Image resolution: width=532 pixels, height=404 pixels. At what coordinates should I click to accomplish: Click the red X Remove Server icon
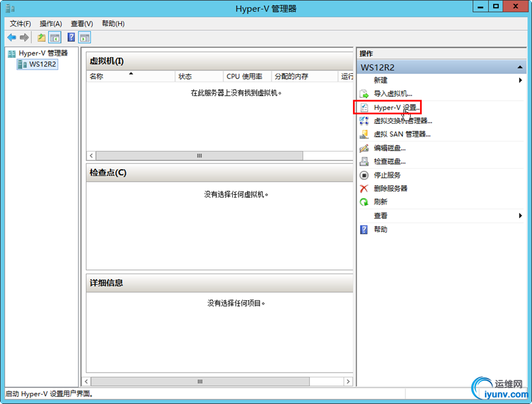[x=364, y=188]
